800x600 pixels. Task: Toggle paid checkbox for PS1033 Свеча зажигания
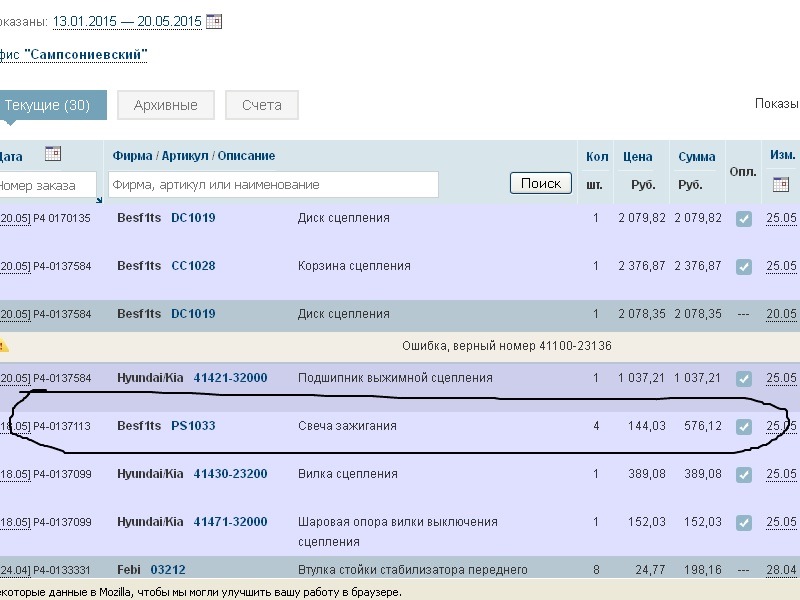click(743, 427)
